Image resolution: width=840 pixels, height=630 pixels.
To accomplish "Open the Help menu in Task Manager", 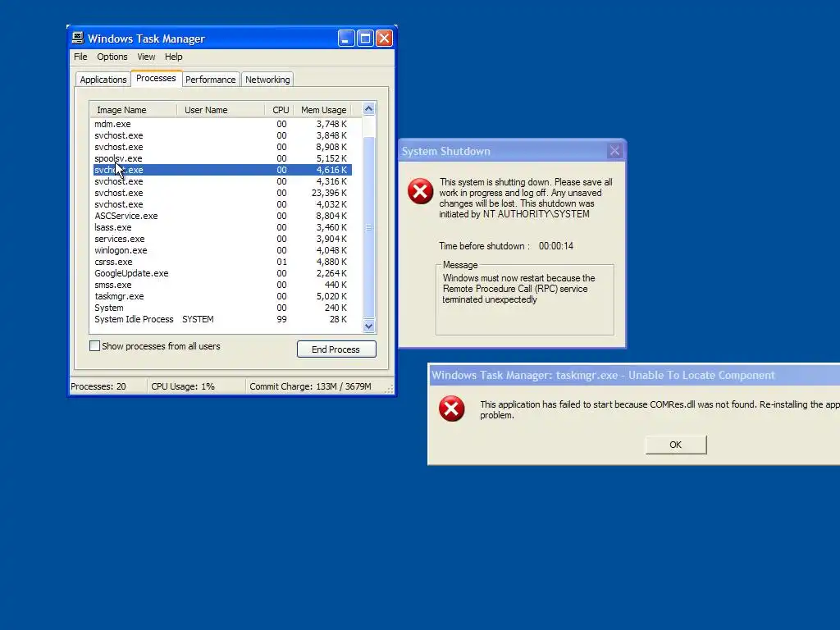I will [x=174, y=57].
